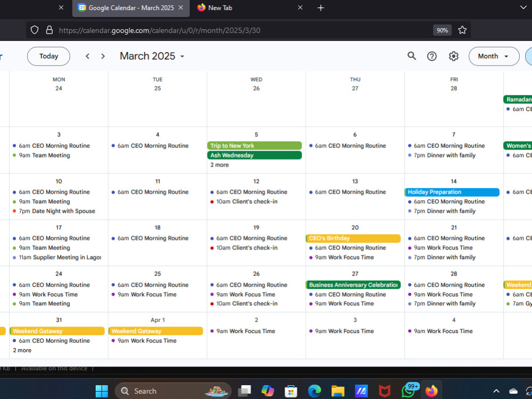
Task: Click the Today button
Action: click(48, 56)
